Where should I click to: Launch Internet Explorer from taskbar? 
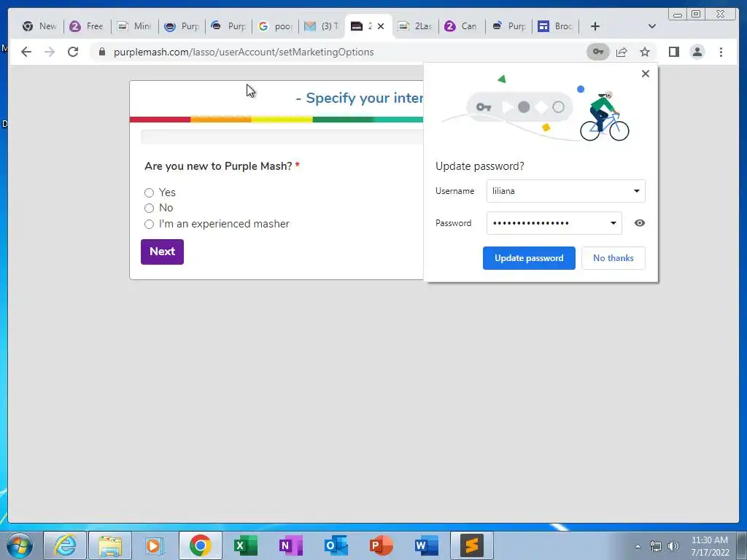pos(65,545)
